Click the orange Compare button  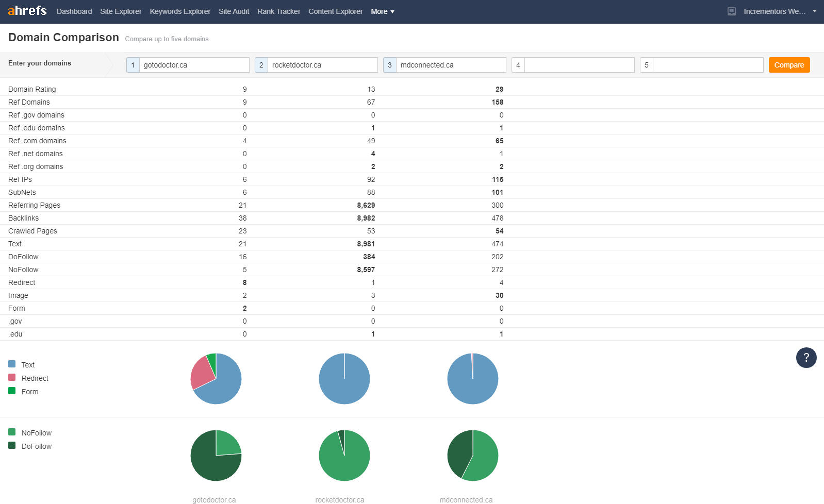789,65
